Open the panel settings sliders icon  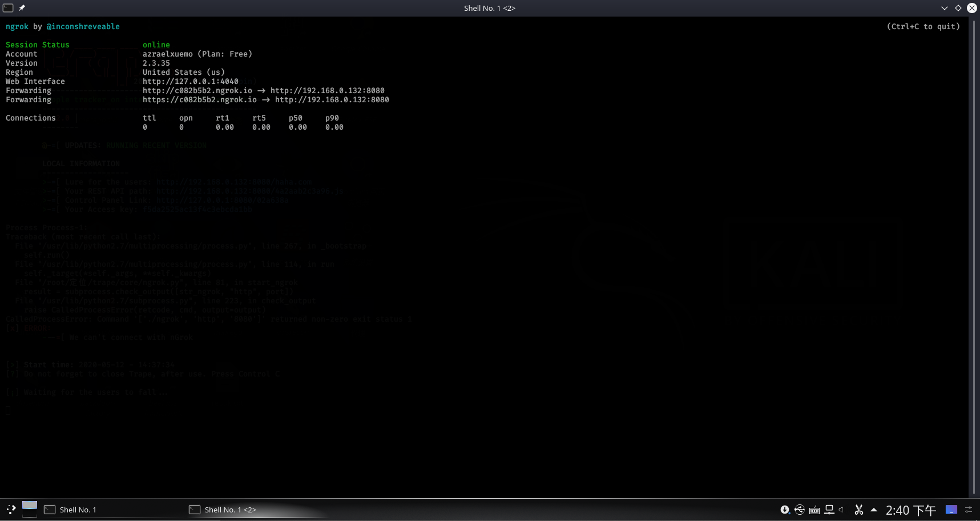pos(969,510)
